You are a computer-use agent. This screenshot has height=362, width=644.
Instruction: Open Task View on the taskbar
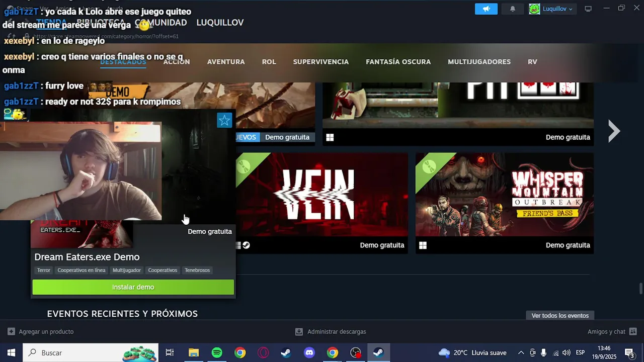click(170, 353)
